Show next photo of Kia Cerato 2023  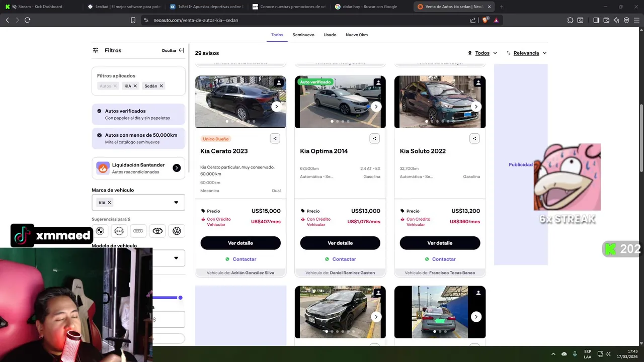click(276, 107)
